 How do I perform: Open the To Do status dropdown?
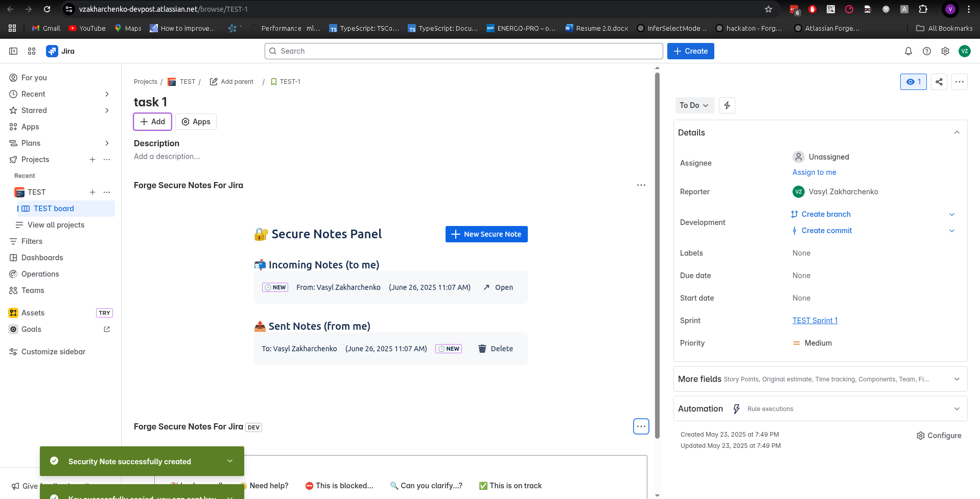(694, 105)
